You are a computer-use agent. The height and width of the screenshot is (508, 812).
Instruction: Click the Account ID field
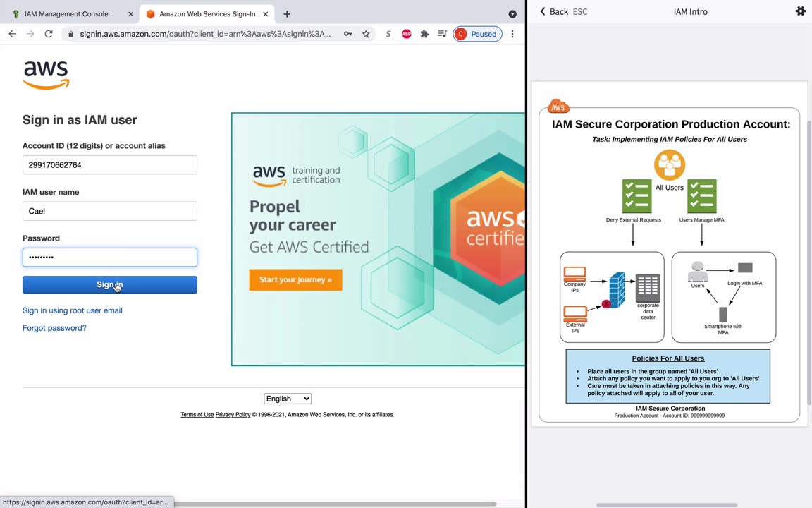pyautogui.click(x=110, y=165)
